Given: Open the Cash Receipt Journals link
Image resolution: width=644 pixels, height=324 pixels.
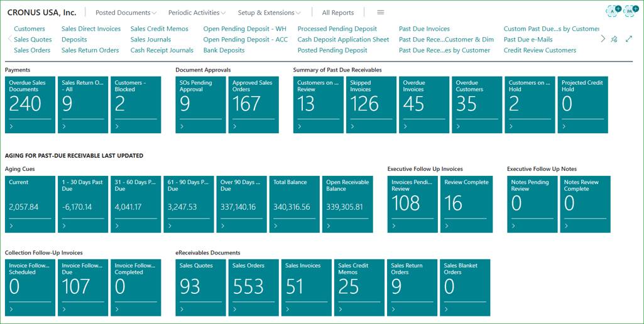Looking at the screenshot, I should click(x=162, y=50).
